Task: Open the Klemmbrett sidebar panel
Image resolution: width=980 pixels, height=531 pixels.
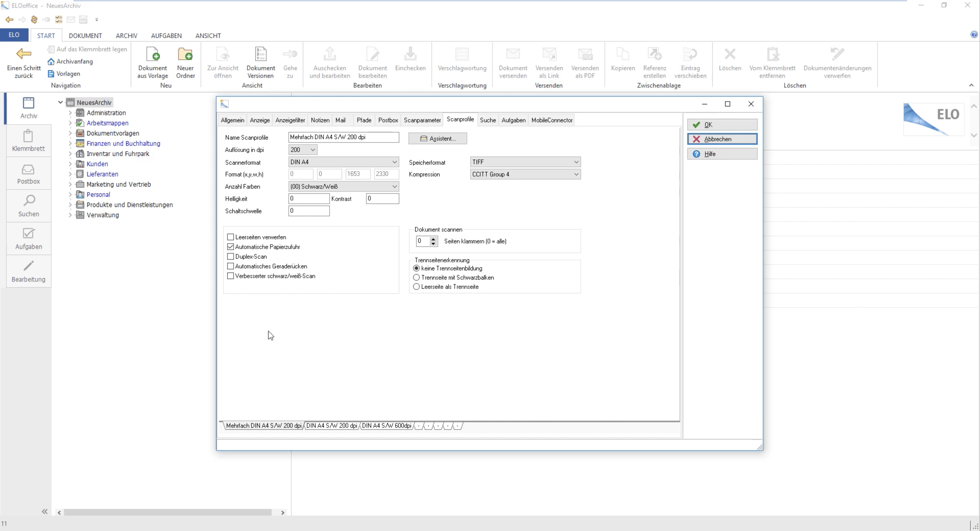Action: click(29, 141)
